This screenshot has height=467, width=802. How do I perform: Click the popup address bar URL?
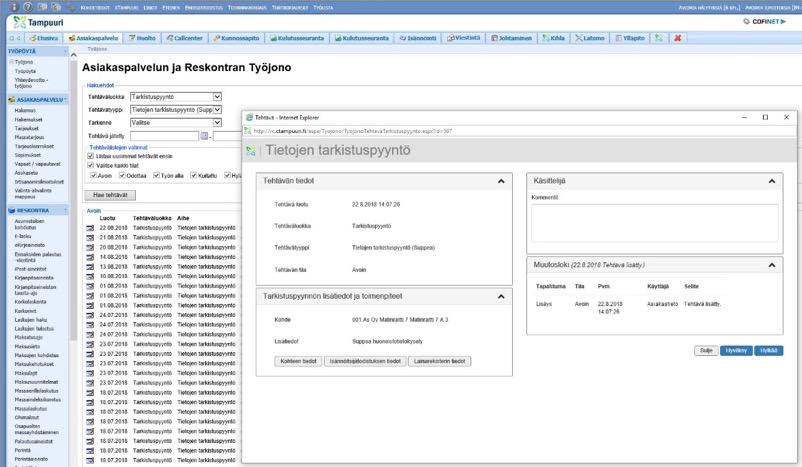[353, 131]
